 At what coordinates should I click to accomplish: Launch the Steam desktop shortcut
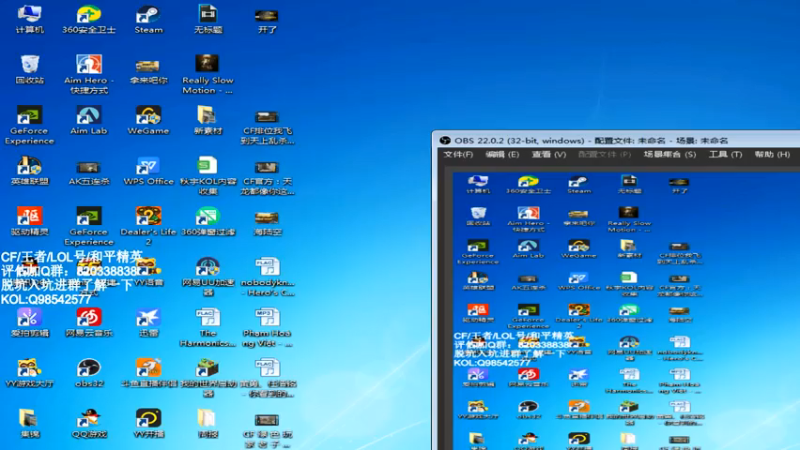[x=148, y=19]
